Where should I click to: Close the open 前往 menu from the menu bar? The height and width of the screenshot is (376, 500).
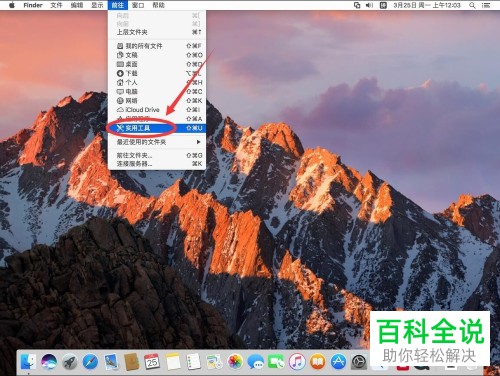tap(118, 5)
